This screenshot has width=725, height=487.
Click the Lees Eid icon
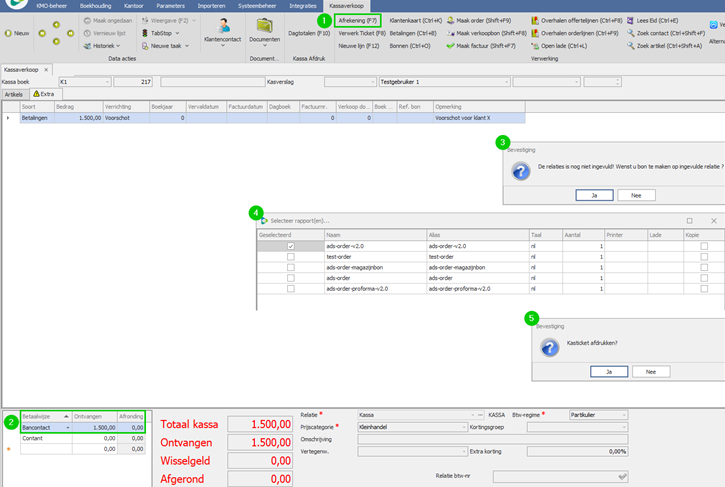[x=630, y=21]
